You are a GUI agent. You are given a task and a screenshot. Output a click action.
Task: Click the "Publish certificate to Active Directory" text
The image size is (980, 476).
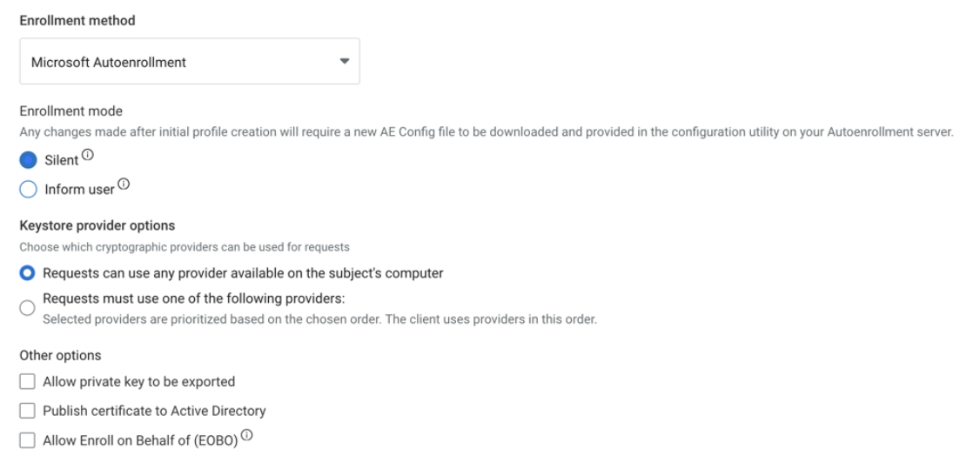[x=154, y=411]
